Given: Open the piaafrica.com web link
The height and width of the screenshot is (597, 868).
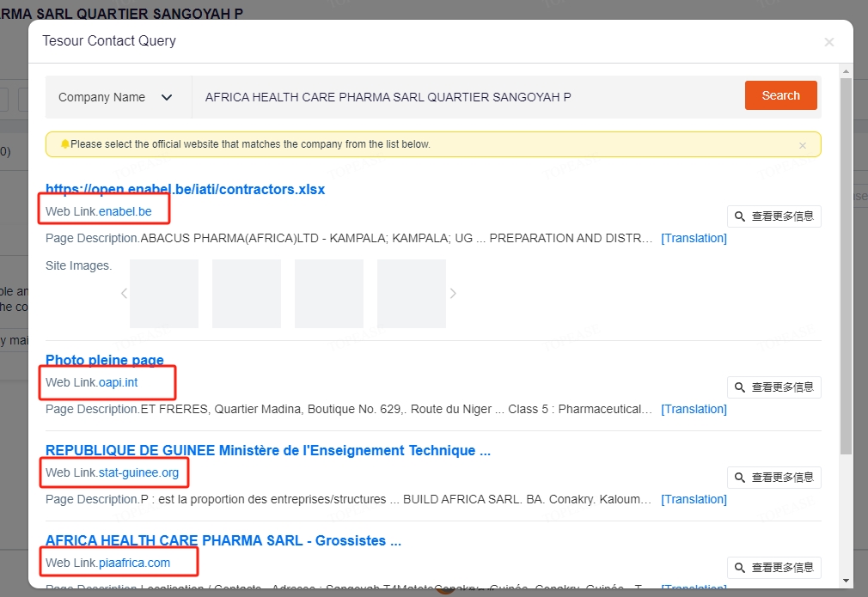Looking at the screenshot, I should tap(135, 563).
